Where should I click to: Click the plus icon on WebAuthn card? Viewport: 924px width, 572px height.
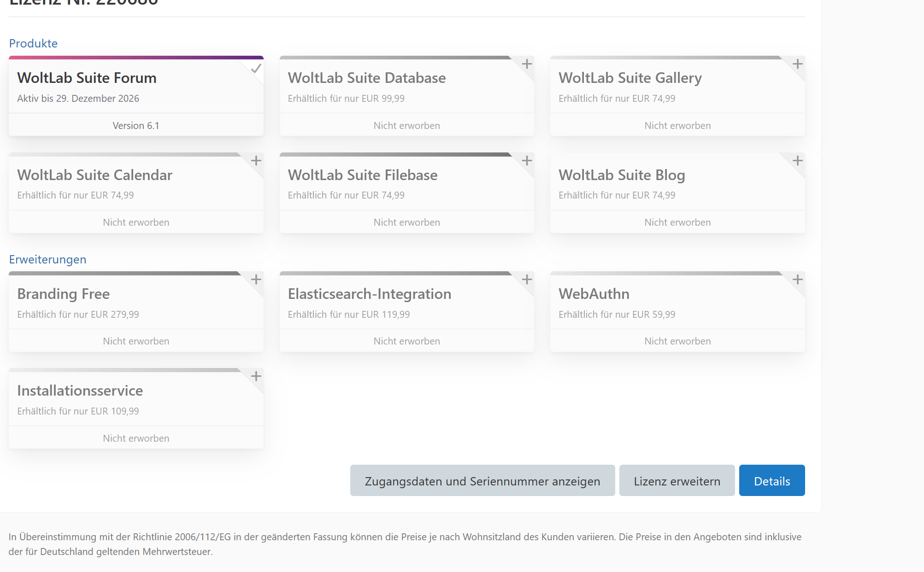(x=797, y=280)
